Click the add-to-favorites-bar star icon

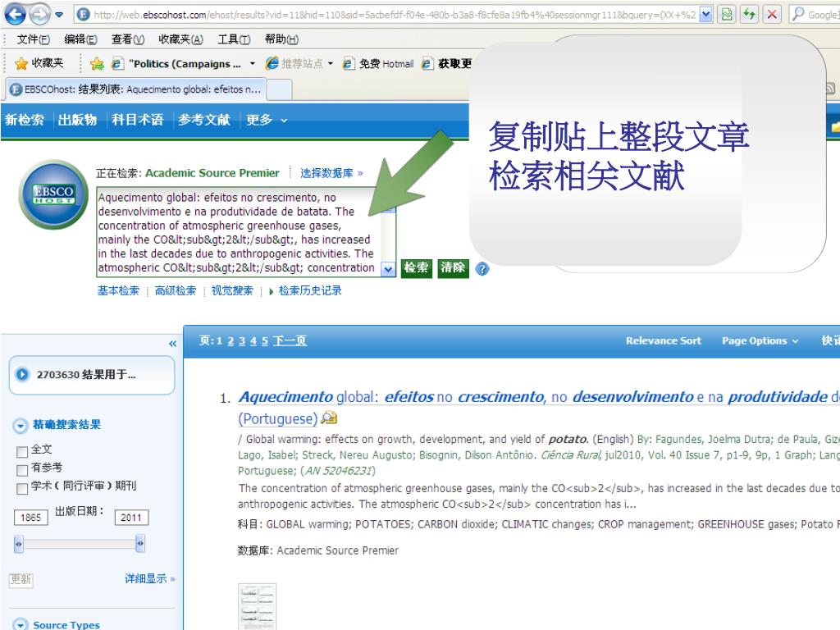[97, 64]
